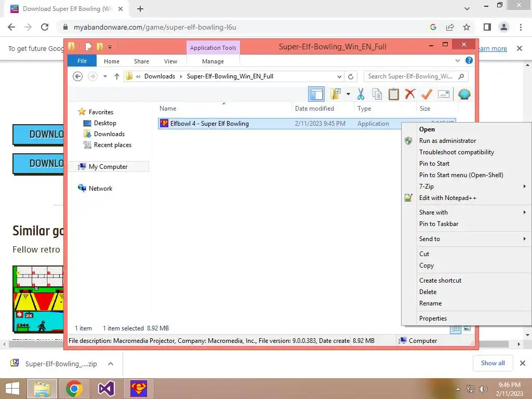
Task: Expand the address bar history dropdown
Action: (x=339, y=76)
